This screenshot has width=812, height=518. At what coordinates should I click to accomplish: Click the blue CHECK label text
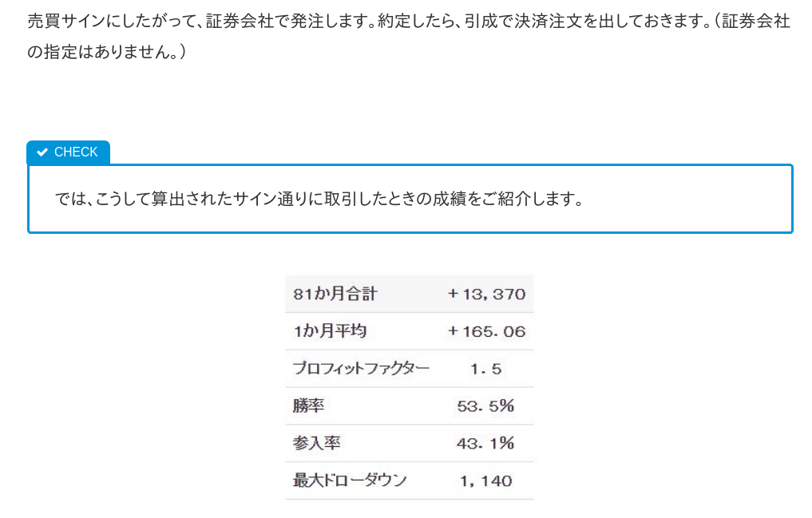[76, 152]
